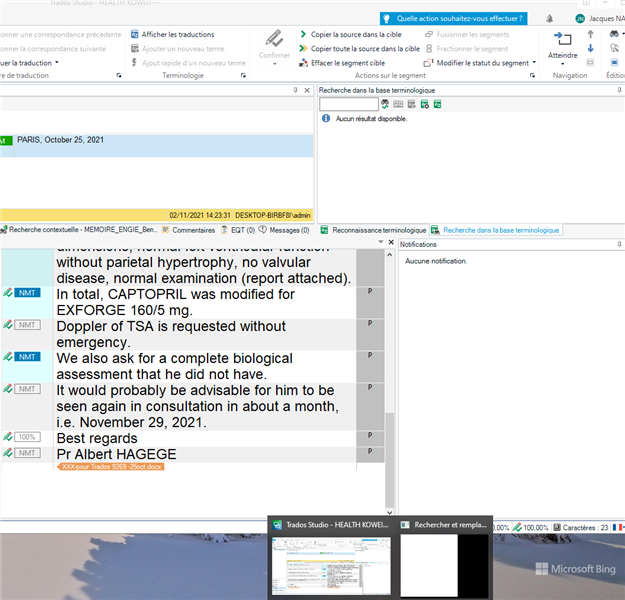Click the Atteindre navigation icon

562,39
